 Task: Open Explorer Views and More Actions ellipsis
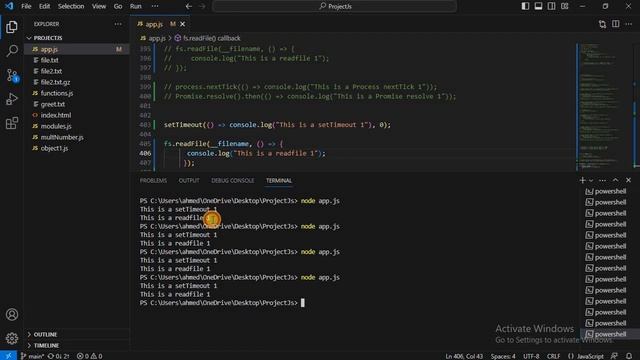[x=118, y=24]
